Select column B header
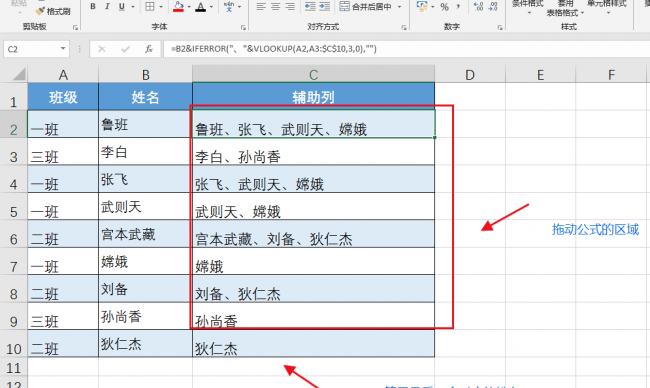The width and height of the screenshot is (650, 388). (x=146, y=75)
